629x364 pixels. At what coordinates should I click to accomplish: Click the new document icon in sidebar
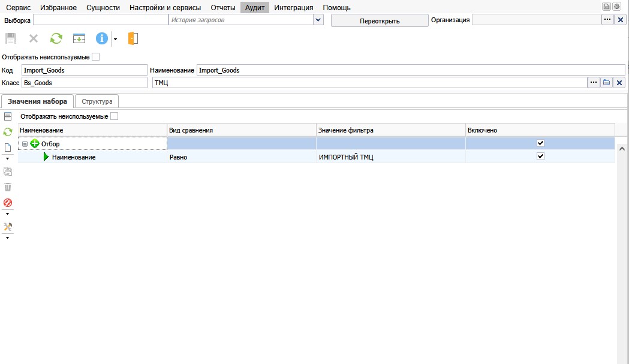tap(8, 148)
